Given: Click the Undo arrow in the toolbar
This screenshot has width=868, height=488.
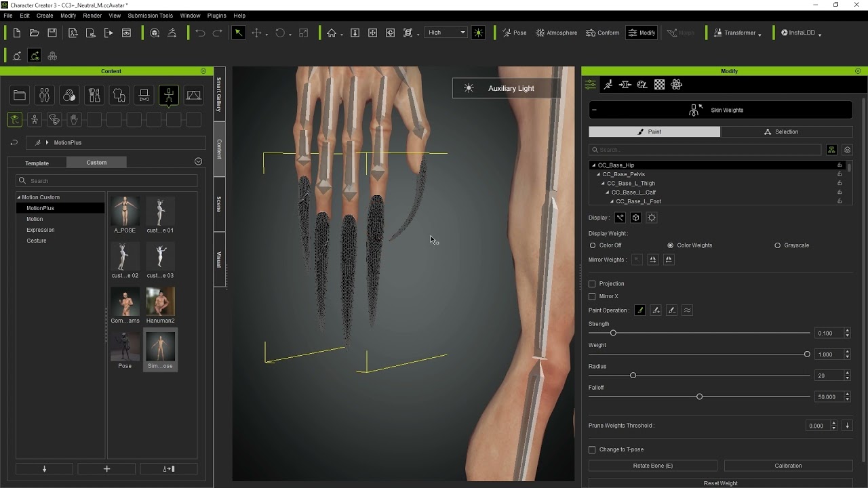Looking at the screenshot, I should pos(200,33).
